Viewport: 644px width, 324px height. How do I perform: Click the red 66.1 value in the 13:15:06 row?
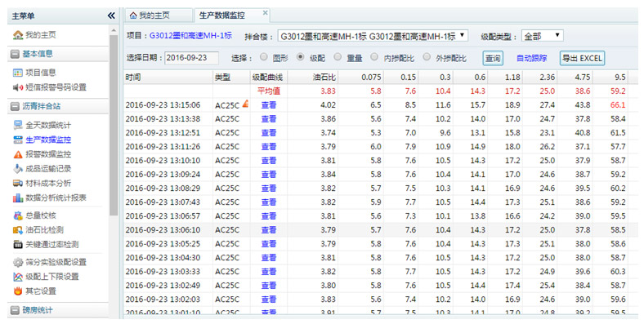pos(618,105)
